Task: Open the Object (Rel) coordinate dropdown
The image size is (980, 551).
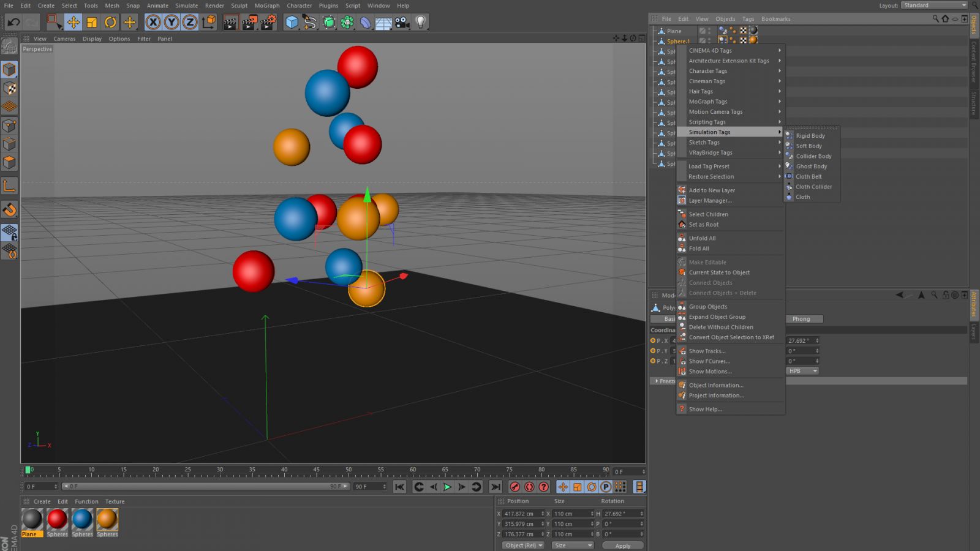Action: (523, 545)
